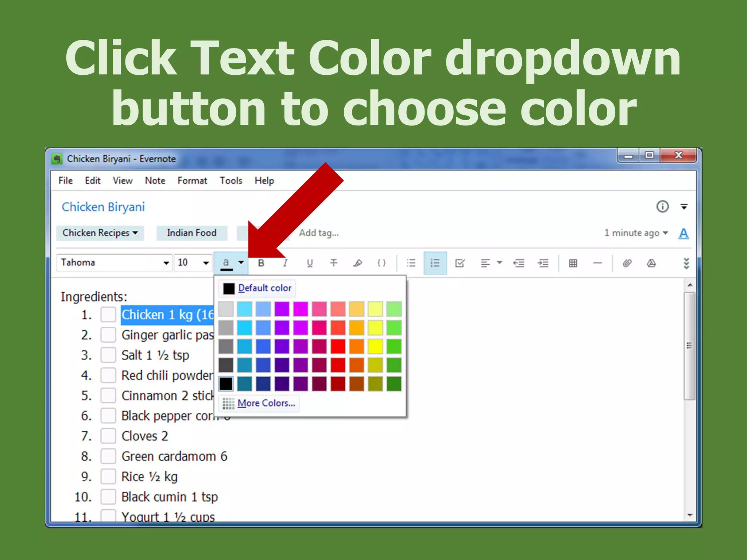Pick the bright yellow swatch in the middle row
This screenshot has height=560, width=747.
point(375,346)
